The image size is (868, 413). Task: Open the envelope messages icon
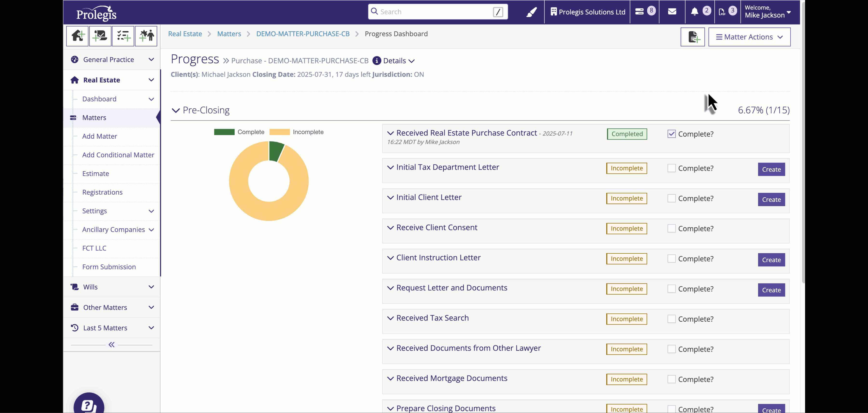[672, 12]
